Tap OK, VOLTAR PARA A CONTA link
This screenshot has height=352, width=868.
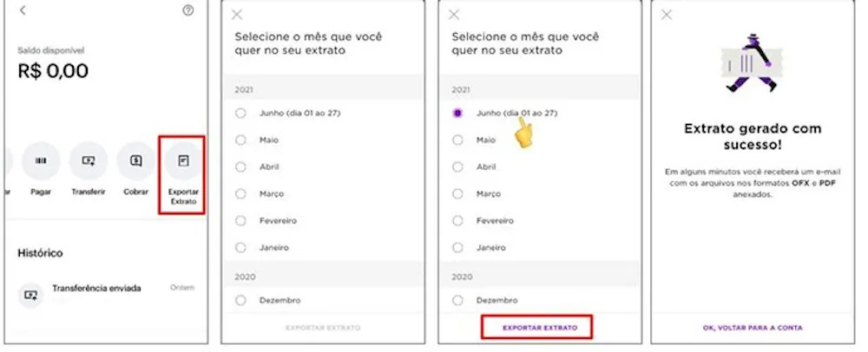tap(753, 328)
